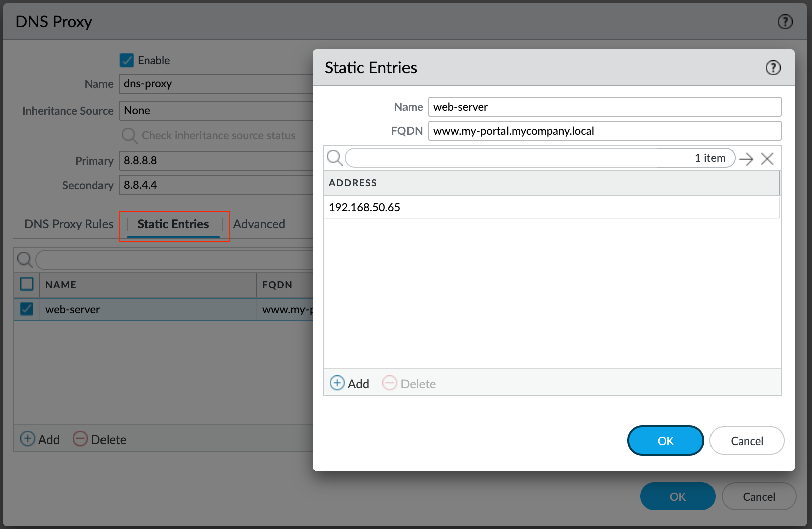
Task: Toggle the select-all checkbox in the NAME header
Action: (27, 284)
